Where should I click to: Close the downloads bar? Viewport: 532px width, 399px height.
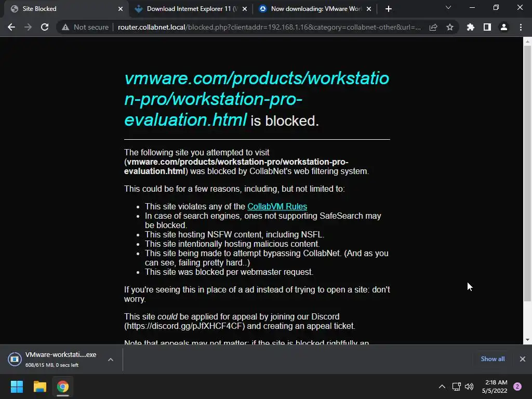[x=523, y=359]
